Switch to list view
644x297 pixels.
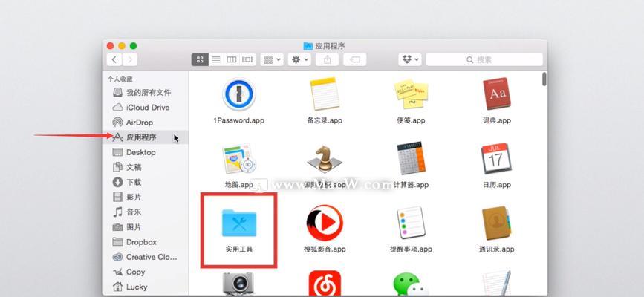216,59
